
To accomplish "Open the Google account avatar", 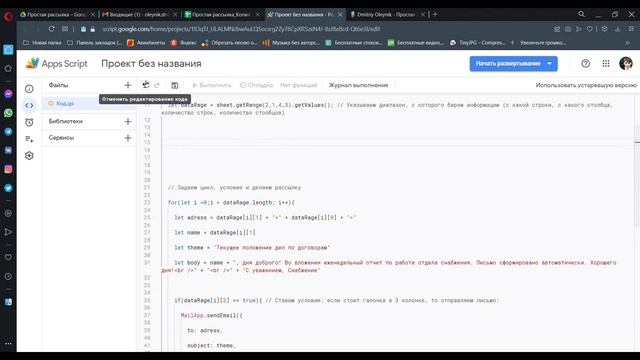I will 626,64.
